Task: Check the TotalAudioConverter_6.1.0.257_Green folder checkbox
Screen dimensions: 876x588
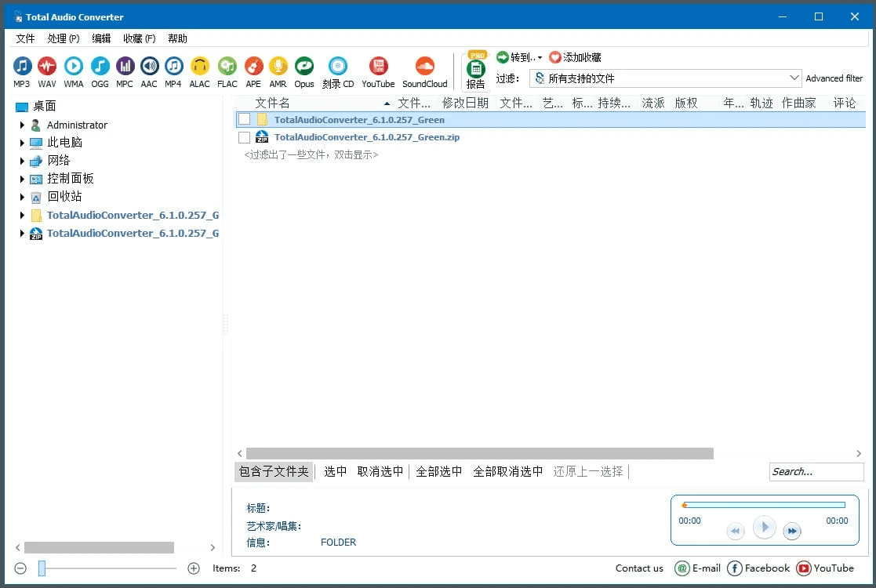Action: 245,118
